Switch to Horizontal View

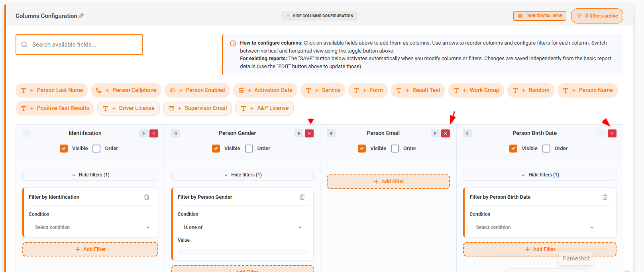pos(540,16)
